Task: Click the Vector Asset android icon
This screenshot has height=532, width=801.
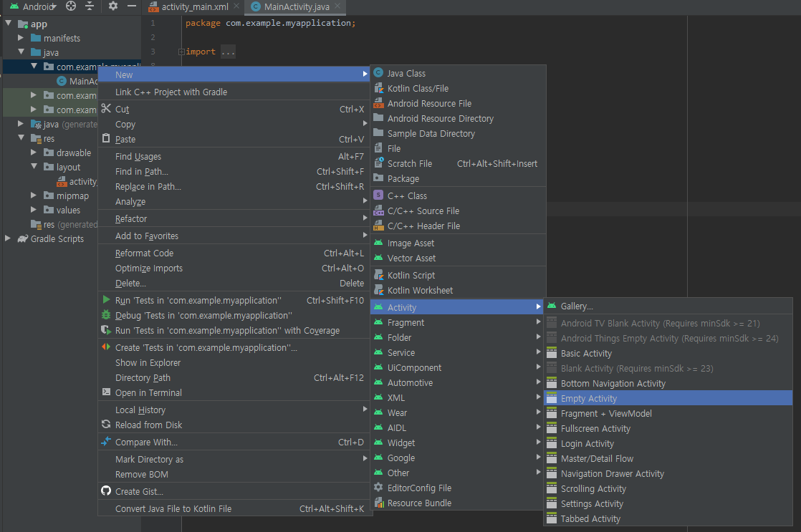Action: [x=378, y=258]
